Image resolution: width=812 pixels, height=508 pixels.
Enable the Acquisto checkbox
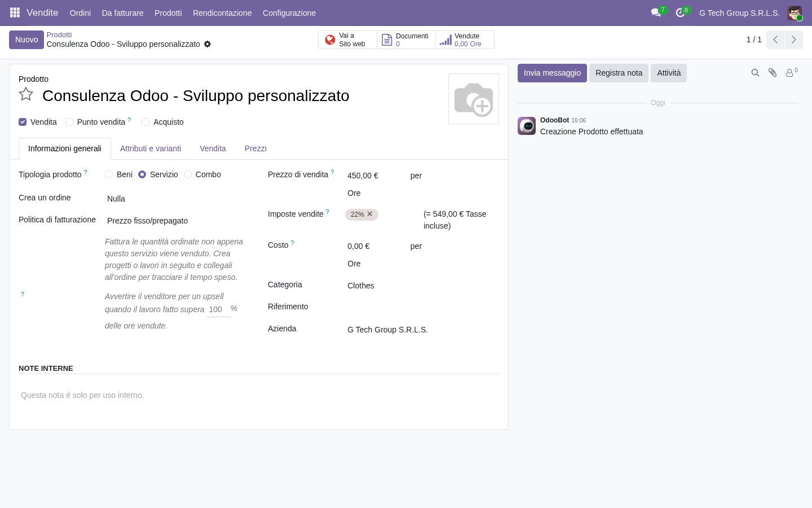145,122
